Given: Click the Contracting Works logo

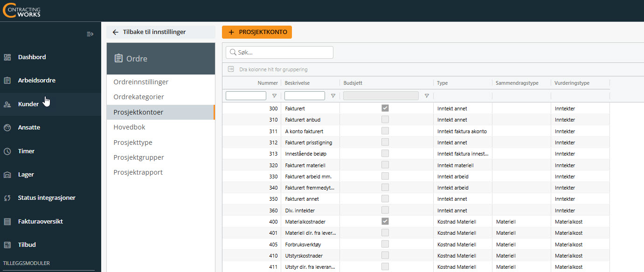Looking at the screenshot, I should (21, 10).
